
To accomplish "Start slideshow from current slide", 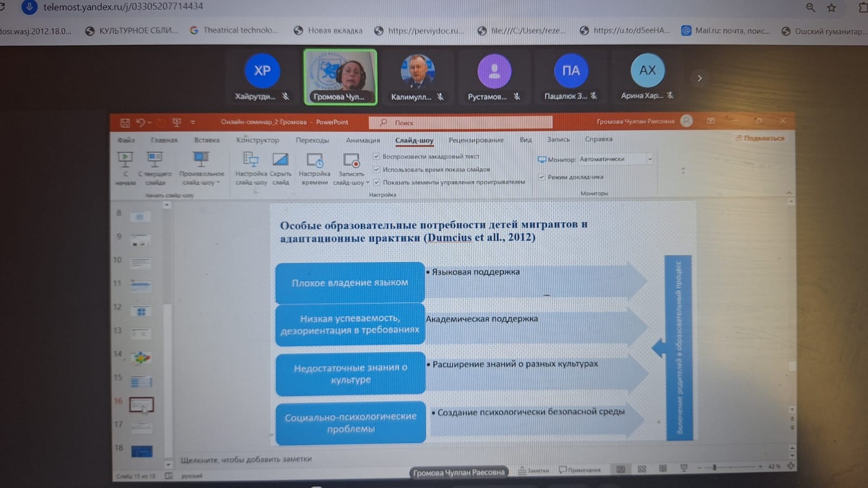I will [x=155, y=160].
